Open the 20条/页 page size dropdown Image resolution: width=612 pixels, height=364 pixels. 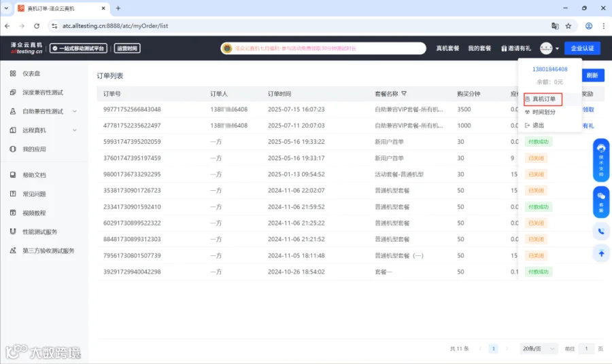tap(539, 348)
